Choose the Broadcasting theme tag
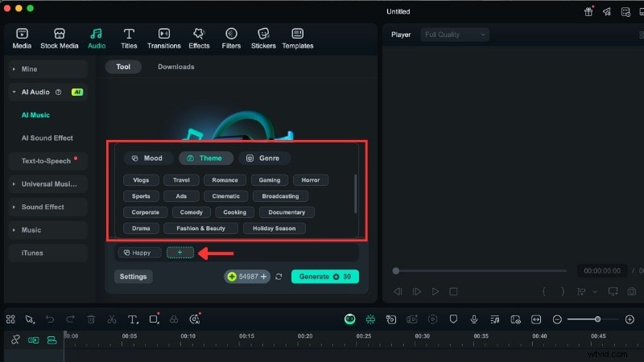This screenshot has height=362, width=644. pos(280,195)
